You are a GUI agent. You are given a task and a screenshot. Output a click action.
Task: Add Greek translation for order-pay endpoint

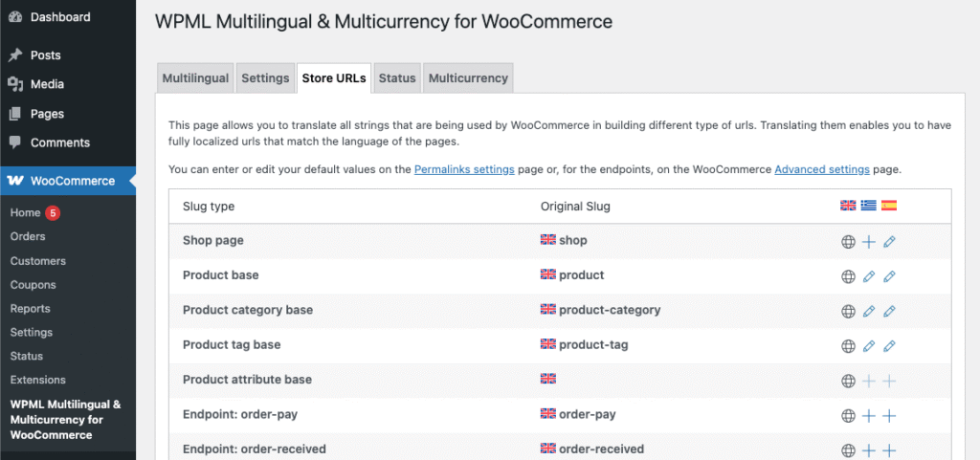(868, 415)
